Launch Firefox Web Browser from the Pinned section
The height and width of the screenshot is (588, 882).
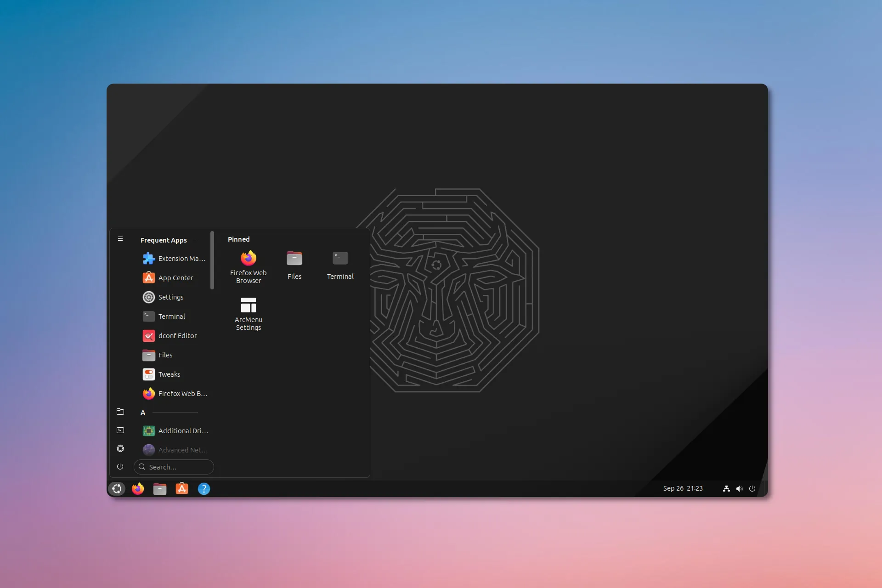[x=248, y=265]
